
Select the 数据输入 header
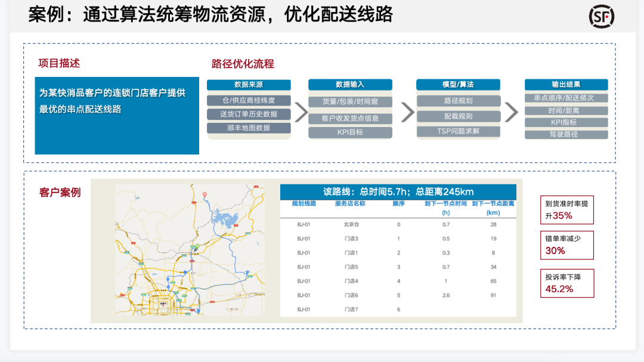tap(351, 85)
